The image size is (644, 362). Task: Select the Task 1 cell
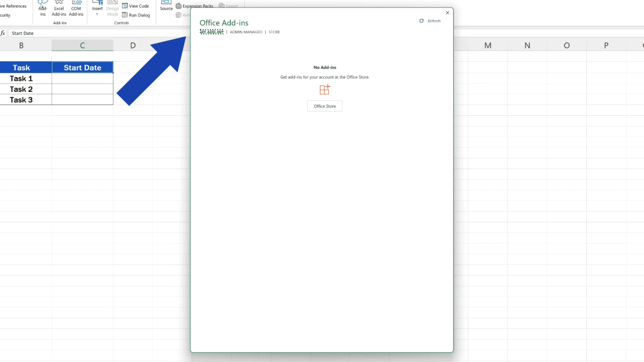[26, 78]
